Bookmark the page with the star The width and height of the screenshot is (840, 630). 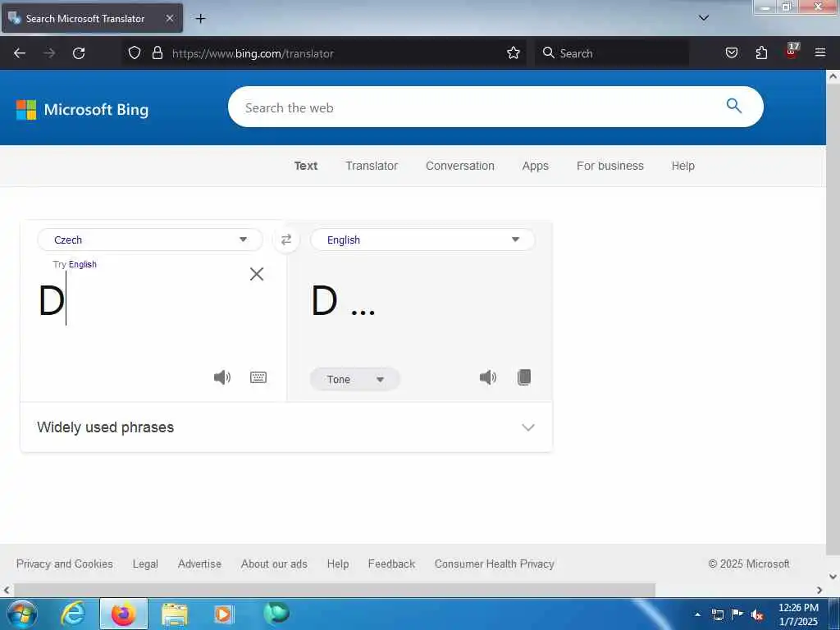(514, 53)
